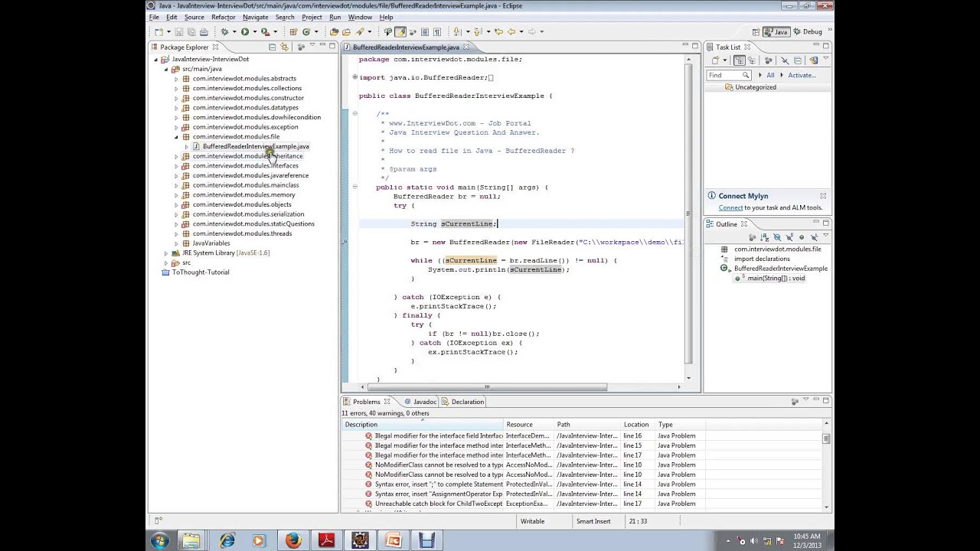Open Outline view menu triangle

click(825, 235)
